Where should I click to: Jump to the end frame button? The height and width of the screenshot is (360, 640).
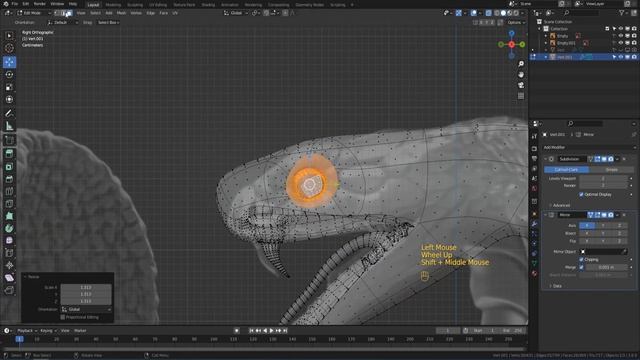click(x=285, y=331)
